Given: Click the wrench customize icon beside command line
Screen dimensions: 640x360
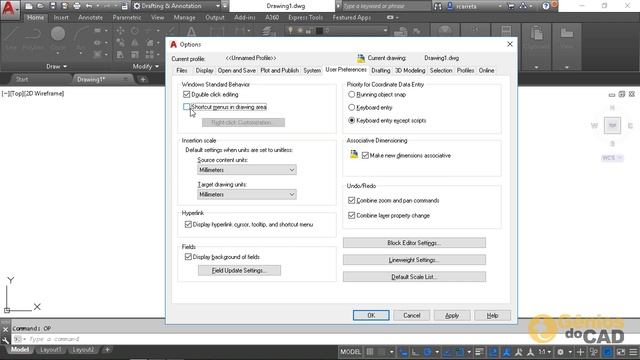Looking at the screenshot, I should (x=5, y=340).
